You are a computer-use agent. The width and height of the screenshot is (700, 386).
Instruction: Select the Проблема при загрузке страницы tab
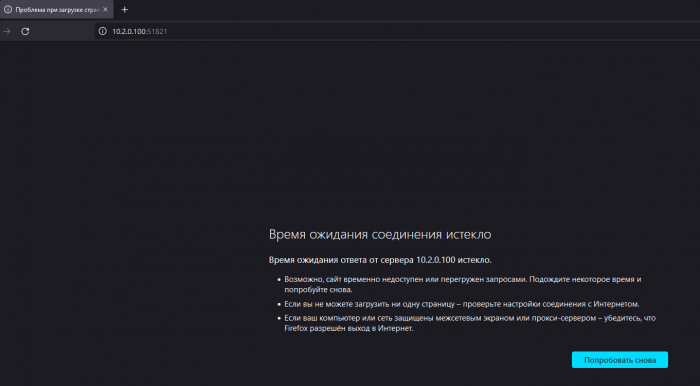57,9
